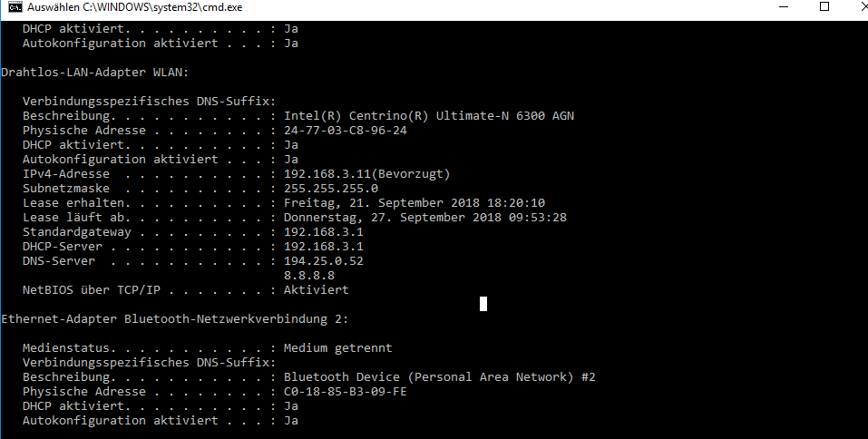Click the Ethernet-Adapter Bluetooth-Netzwerkverbindung 2 heading
Screen dimensions: 868x439
click(x=175, y=319)
